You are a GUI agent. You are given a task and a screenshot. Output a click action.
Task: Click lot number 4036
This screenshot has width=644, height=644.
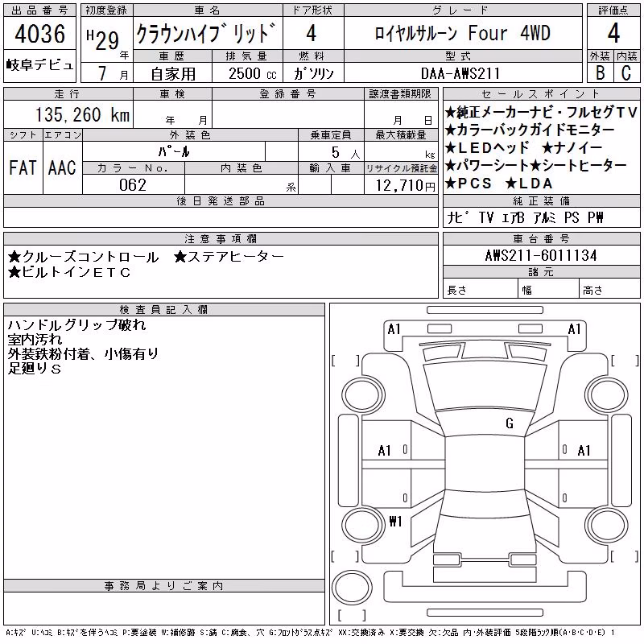tap(39, 33)
